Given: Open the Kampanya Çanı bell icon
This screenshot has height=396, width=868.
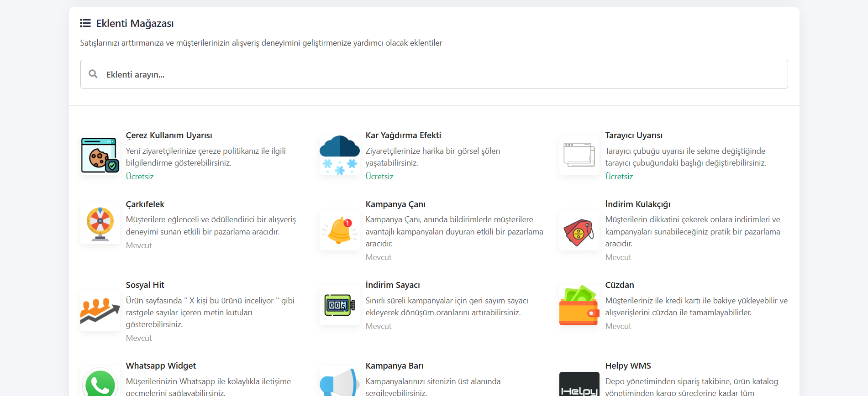Looking at the screenshot, I should 340,230.
